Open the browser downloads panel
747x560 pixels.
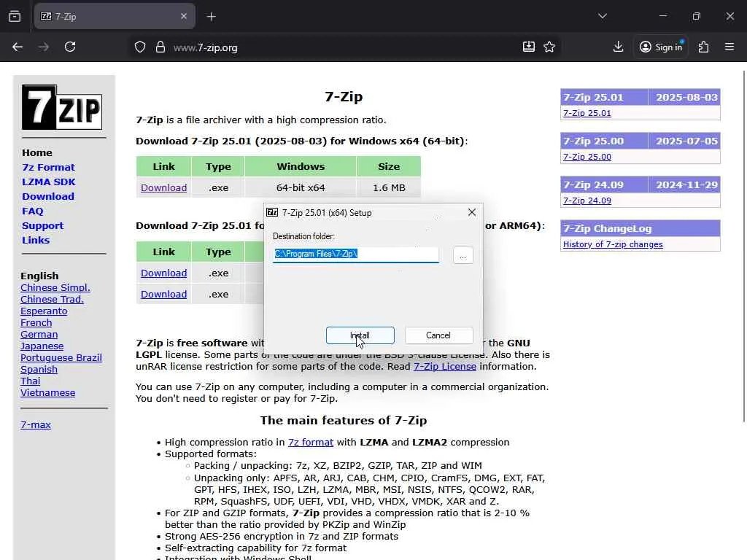point(618,47)
